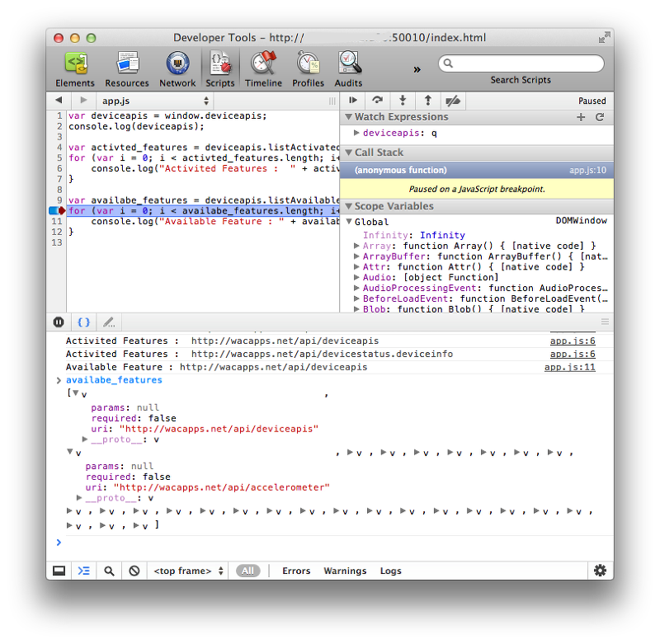Expand the Audio global property
The height and width of the screenshot is (644, 660).
click(x=356, y=277)
